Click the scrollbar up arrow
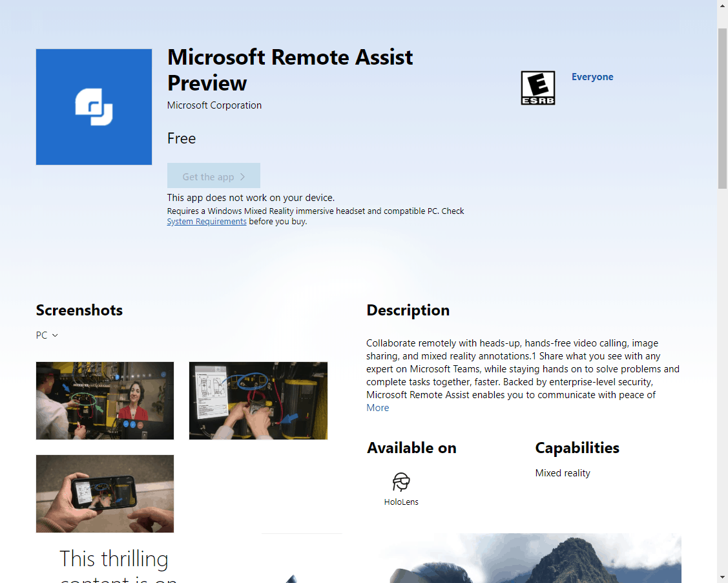The width and height of the screenshot is (728, 583). pyautogui.click(x=723, y=5)
